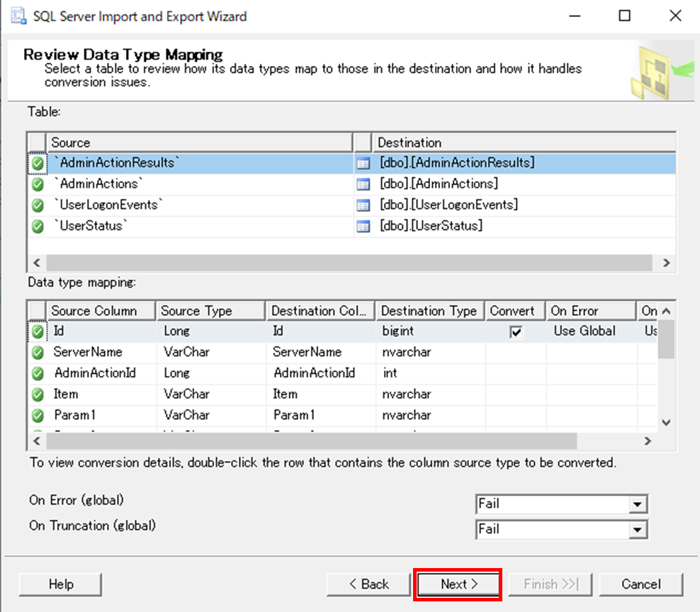Click the Destination Col... column header
Screen dimensions: 700x612
pos(320,311)
